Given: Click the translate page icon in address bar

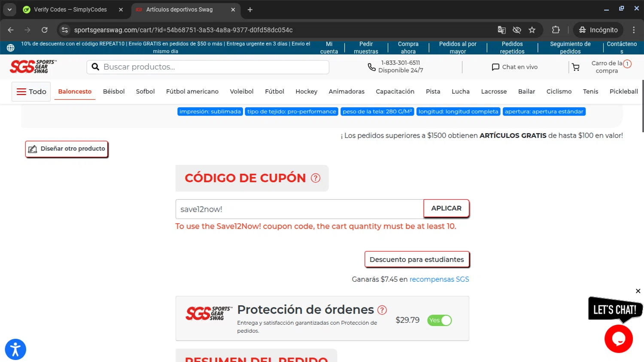Looking at the screenshot, I should coord(501,30).
